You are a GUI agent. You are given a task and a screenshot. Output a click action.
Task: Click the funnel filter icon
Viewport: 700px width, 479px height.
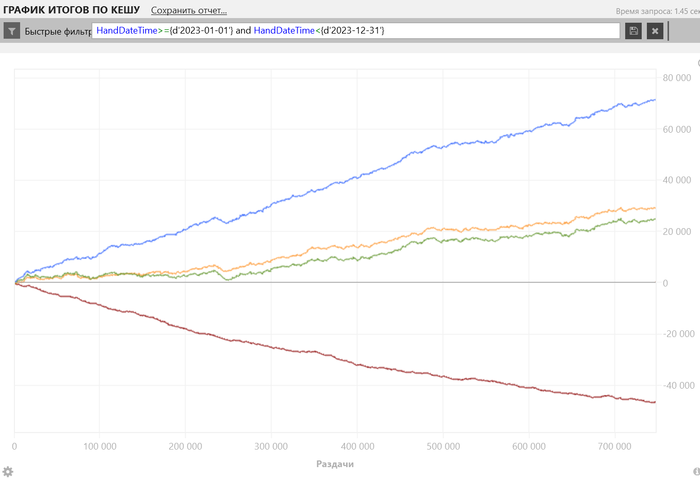[x=12, y=31]
